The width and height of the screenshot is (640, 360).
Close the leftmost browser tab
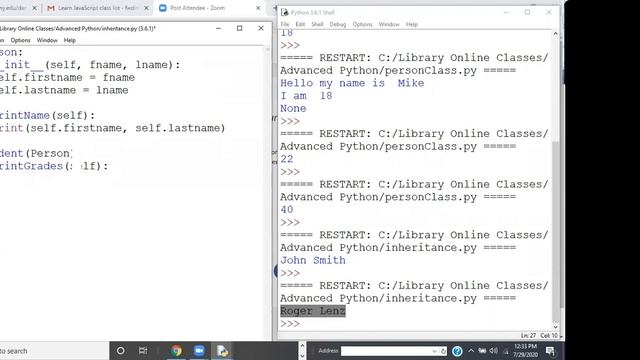coord(35,8)
